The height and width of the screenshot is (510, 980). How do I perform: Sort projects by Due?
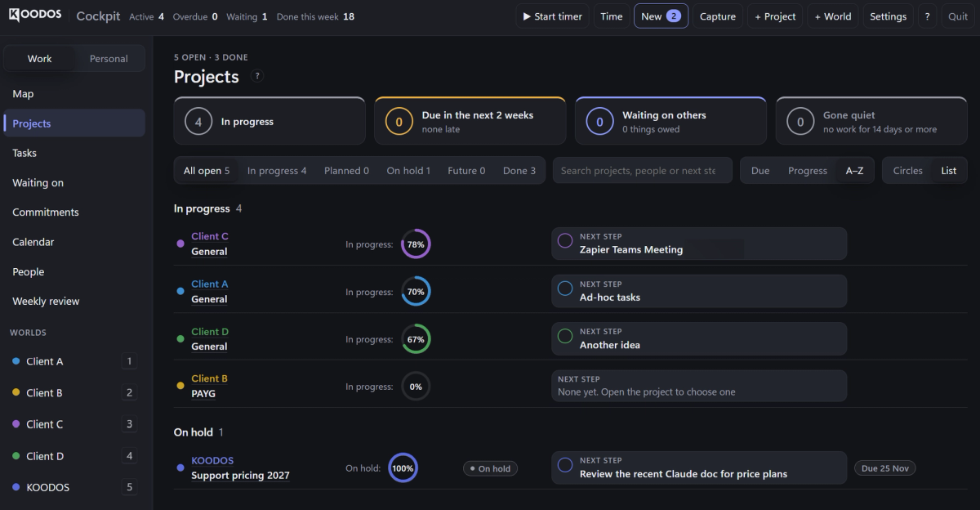coord(760,171)
